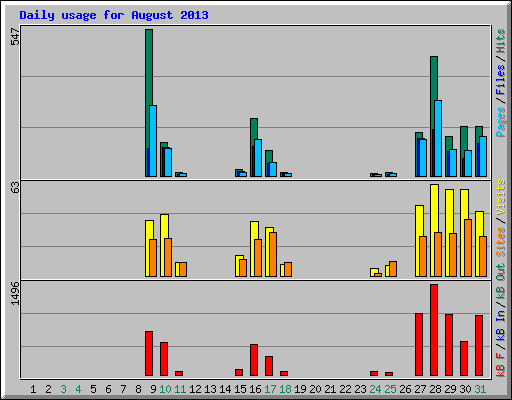This screenshot has width=512, height=400.
Task: Click day '10' on the axis
Action: click(165, 389)
